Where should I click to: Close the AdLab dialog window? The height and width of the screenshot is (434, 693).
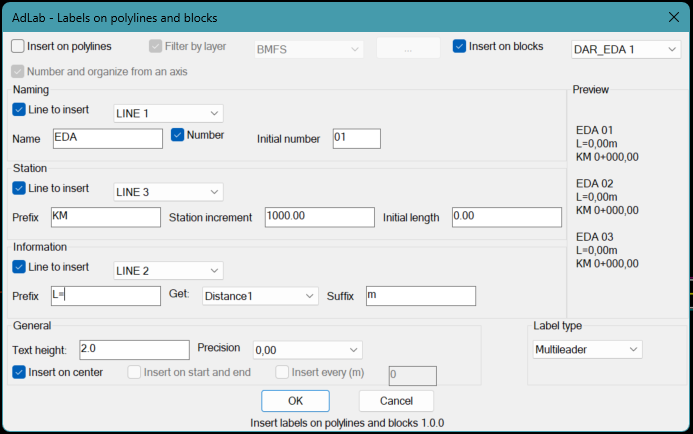pyautogui.click(x=670, y=17)
